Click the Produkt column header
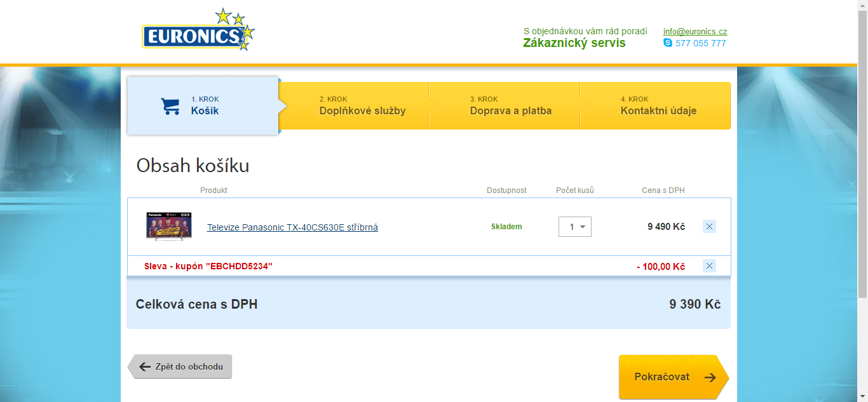Viewport: 868px width, 402px height. point(214,191)
